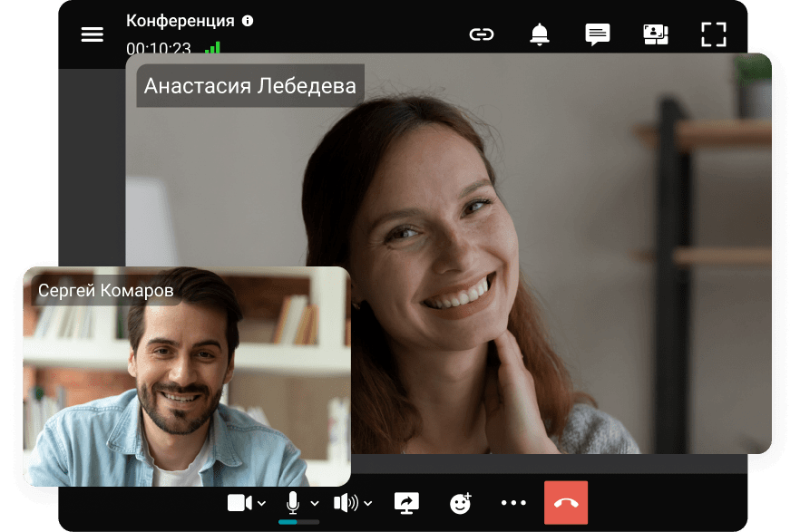This screenshot has height=532, width=800.
Task: Open notifications with the bell icon
Action: [539, 34]
